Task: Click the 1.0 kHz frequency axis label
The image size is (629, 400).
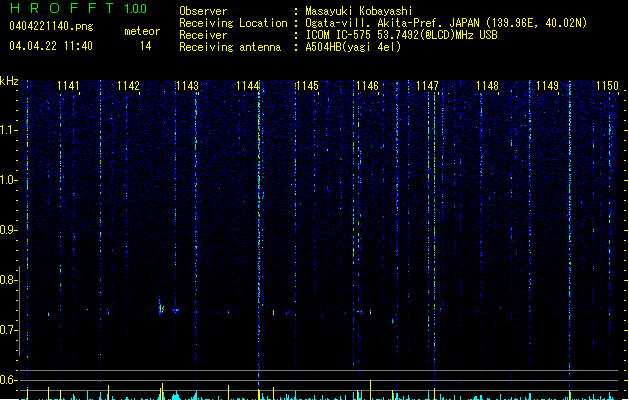Action: point(7,180)
